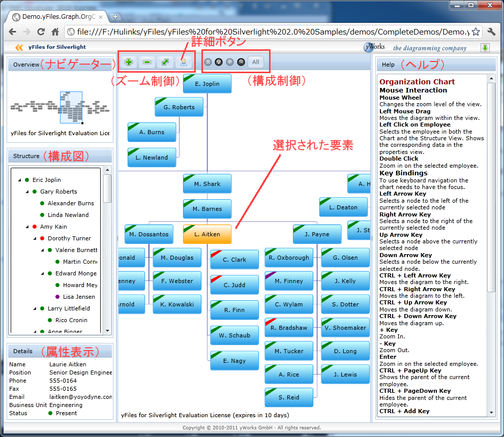Select Linda Newland in the Structure tree
This screenshot has height=437, width=504.
tap(68, 215)
